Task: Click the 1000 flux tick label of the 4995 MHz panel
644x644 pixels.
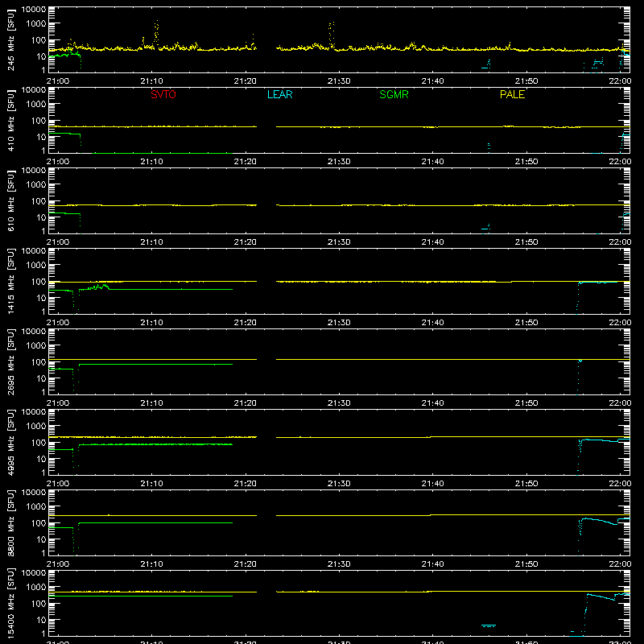Action: (x=36, y=427)
